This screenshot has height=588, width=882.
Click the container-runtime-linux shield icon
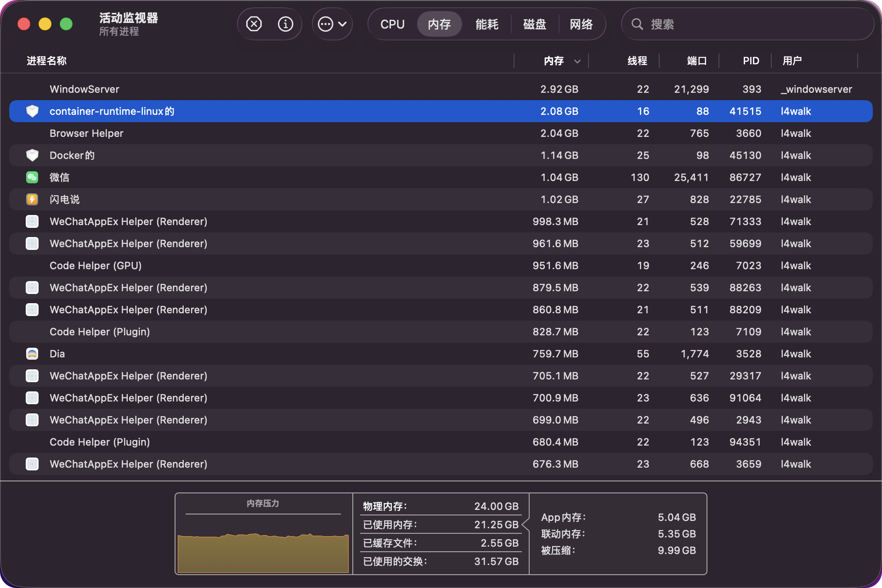click(x=32, y=111)
